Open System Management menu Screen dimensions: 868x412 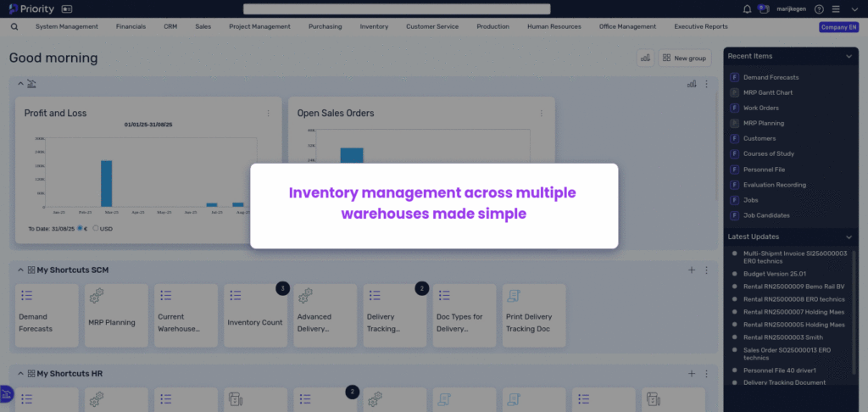tap(67, 26)
